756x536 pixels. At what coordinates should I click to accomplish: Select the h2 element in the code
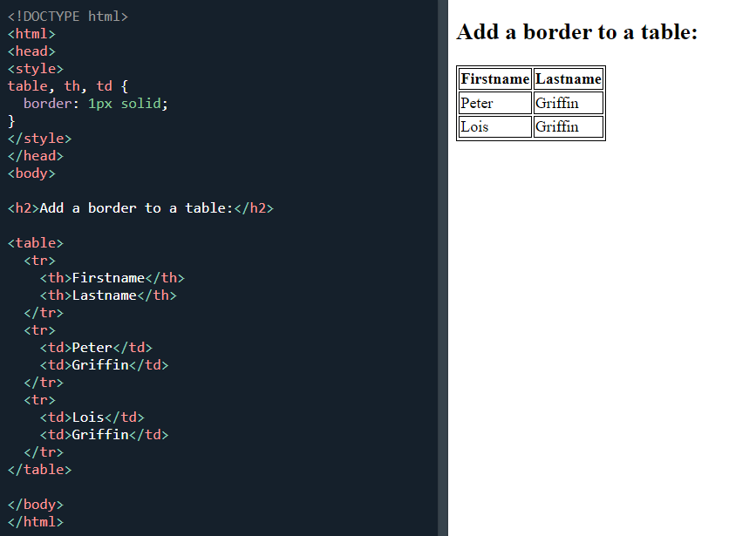(140, 207)
